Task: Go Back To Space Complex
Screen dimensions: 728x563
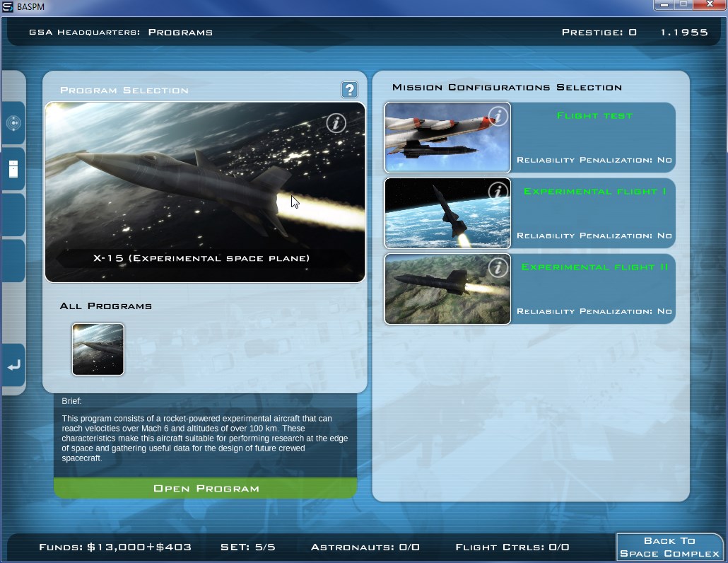Action: pyautogui.click(x=669, y=547)
